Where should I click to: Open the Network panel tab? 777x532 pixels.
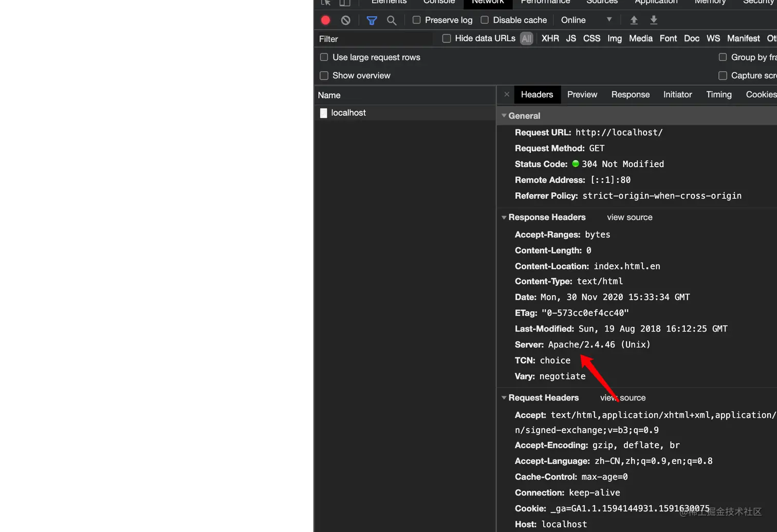pyautogui.click(x=488, y=3)
